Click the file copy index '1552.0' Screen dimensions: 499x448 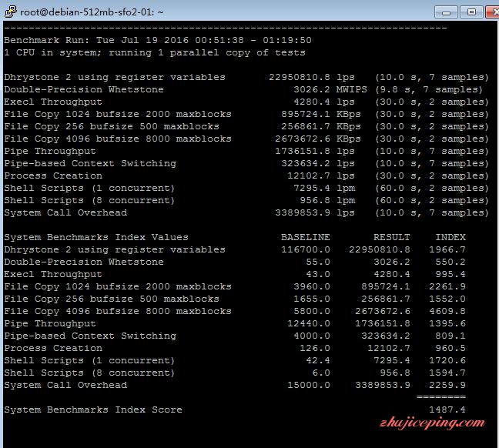click(x=447, y=299)
